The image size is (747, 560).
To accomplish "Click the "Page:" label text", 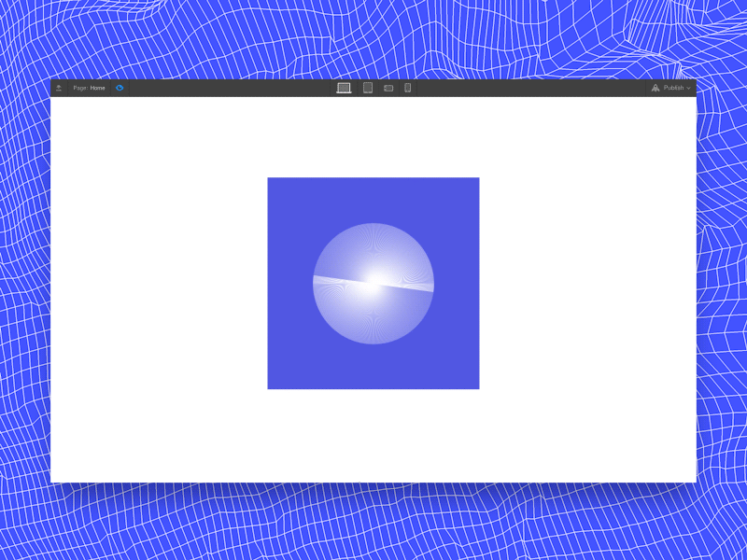I will (80, 88).
